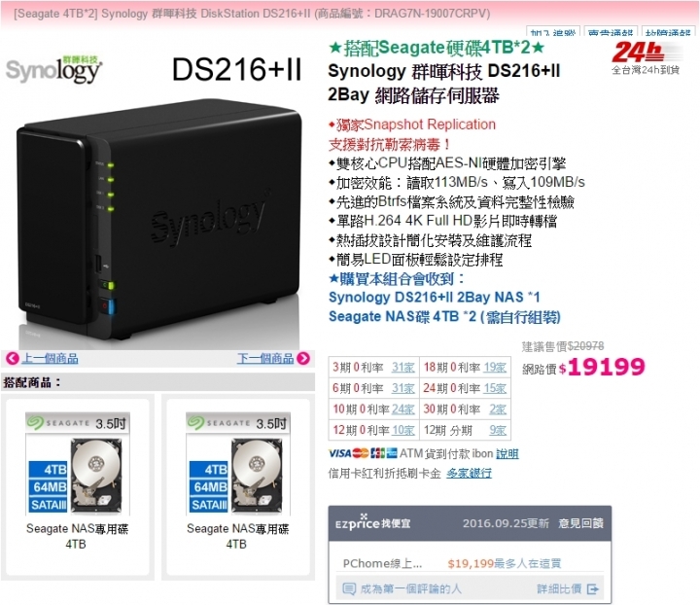View 12-period installment 9 banks link

[498, 431]
